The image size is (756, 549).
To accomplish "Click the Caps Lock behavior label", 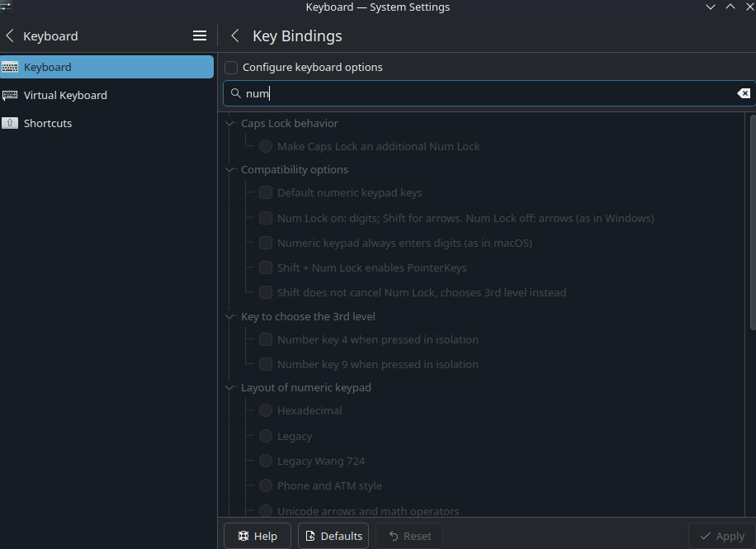I will point(290,124).
